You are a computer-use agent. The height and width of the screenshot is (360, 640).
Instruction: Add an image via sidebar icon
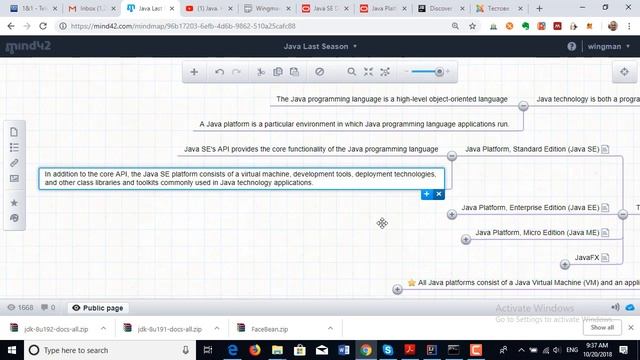coord(14,178)
